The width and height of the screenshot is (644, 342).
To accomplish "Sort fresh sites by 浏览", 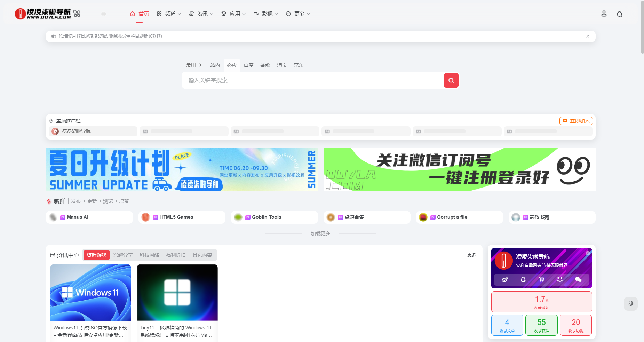I will coord(108,201).
